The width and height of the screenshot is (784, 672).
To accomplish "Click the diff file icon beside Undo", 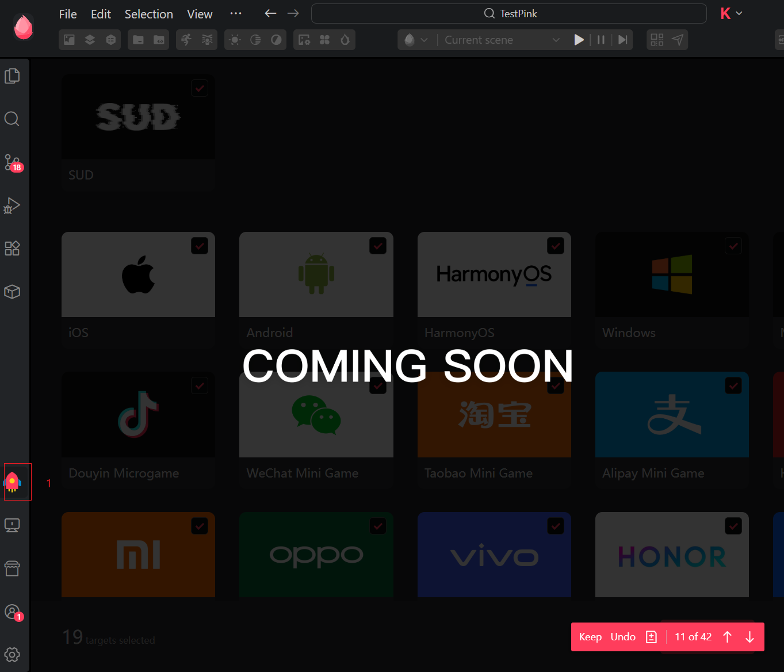I will point(651,637).
